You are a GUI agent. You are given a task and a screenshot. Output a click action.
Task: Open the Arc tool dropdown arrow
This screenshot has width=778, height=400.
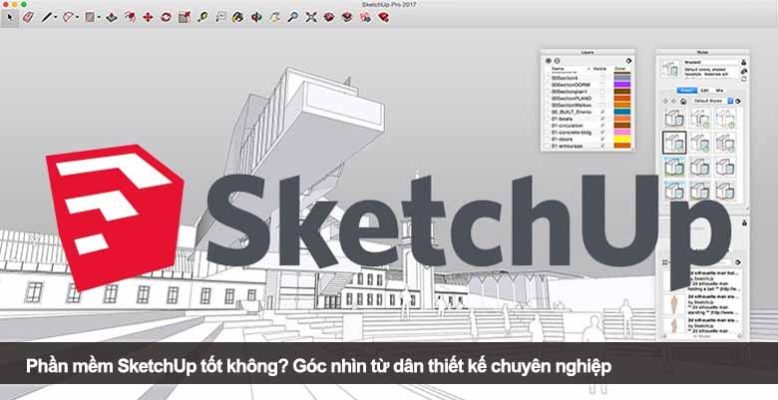77,18
